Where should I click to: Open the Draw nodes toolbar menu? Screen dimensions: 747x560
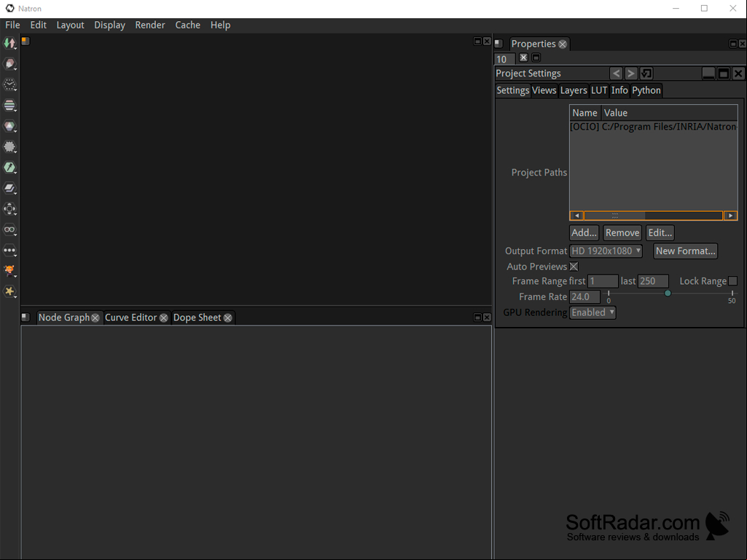(x=9, y=64)
